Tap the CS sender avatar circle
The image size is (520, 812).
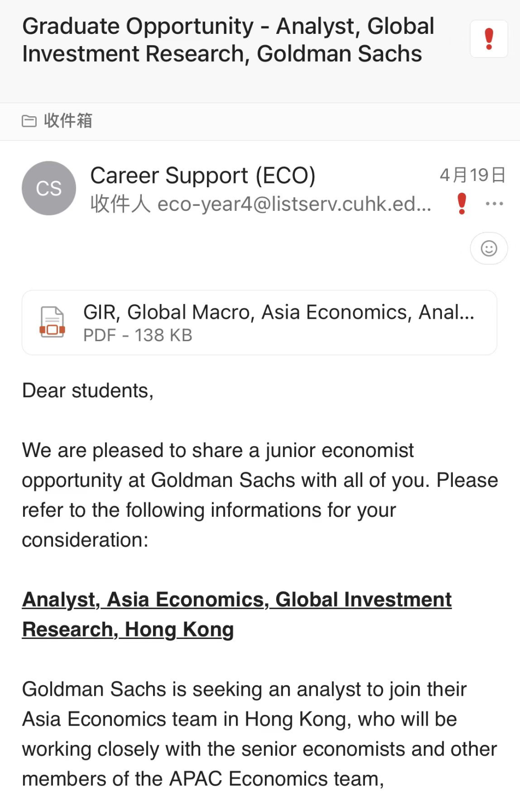click(x=49, y=188)
